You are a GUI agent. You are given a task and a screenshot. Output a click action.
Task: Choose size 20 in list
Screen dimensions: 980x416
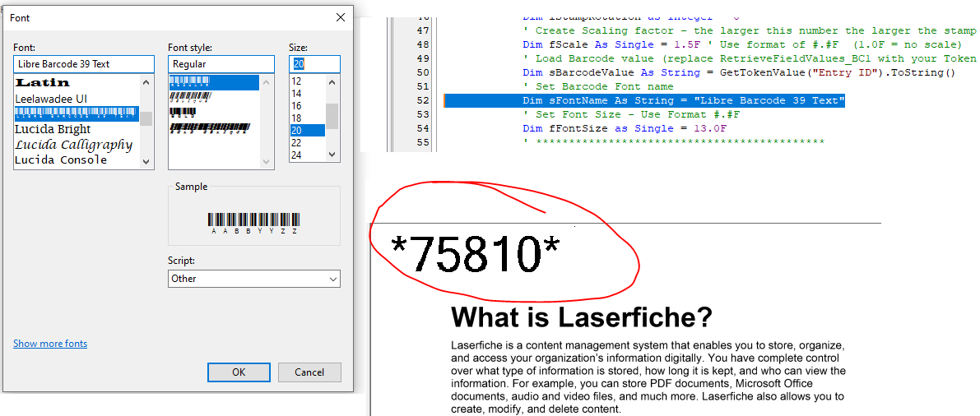click(307, 130)
